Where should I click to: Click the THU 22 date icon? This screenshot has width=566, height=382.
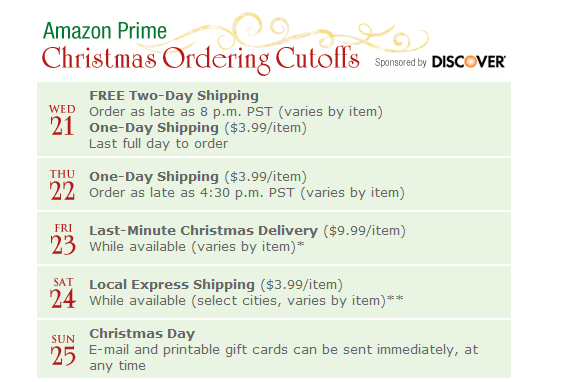[62, 185]
